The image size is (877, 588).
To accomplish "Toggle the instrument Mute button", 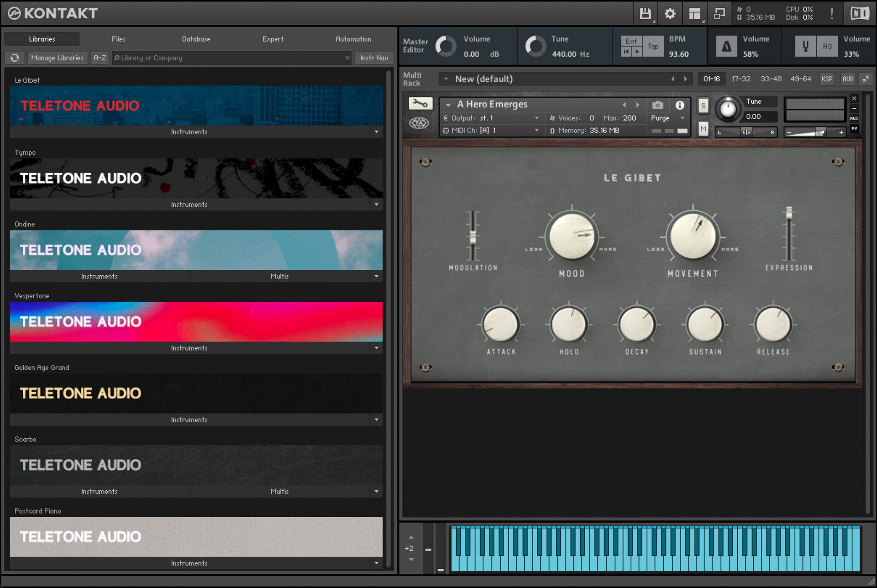I will 703,129.
